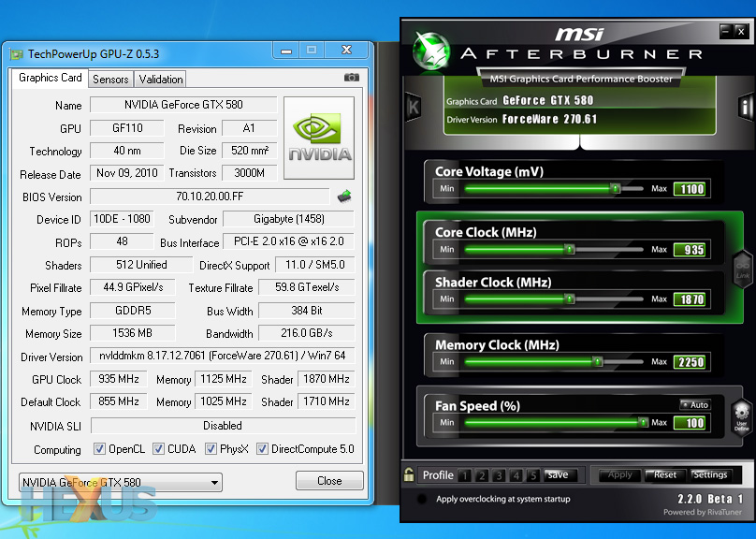The image size is (756, 539).
Task: Select profile slot 4
Action: click(x=516, y=476)
